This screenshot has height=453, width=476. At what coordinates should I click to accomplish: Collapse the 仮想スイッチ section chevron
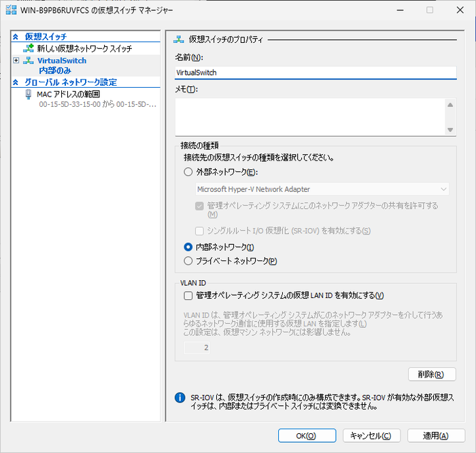click(x=16, y=36)
